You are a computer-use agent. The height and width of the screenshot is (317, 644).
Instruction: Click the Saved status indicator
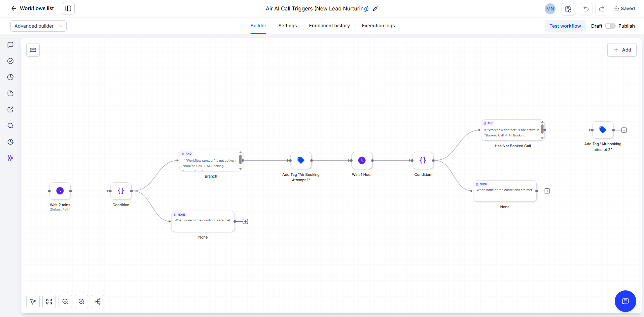[624, 8]
